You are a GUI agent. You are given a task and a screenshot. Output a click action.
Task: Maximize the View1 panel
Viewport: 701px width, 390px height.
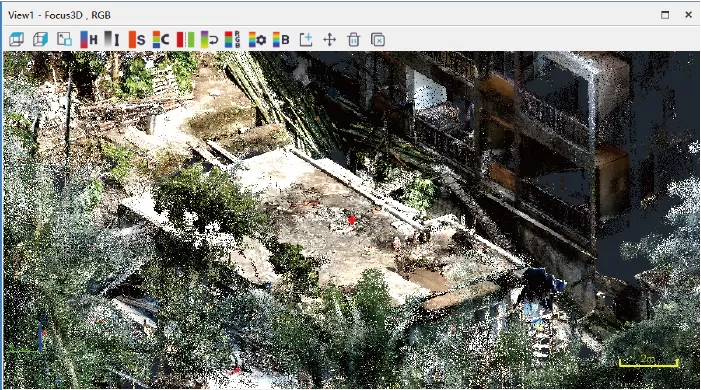pyautogui.click(x=665, y=15)
